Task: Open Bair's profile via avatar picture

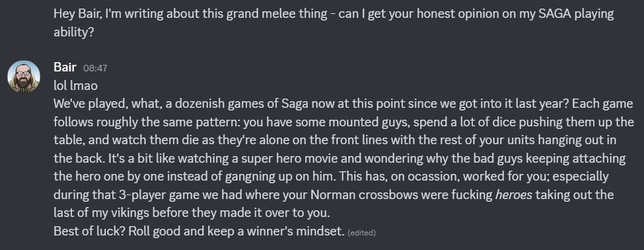Action: pyautogui.click(x=24, y=77)
